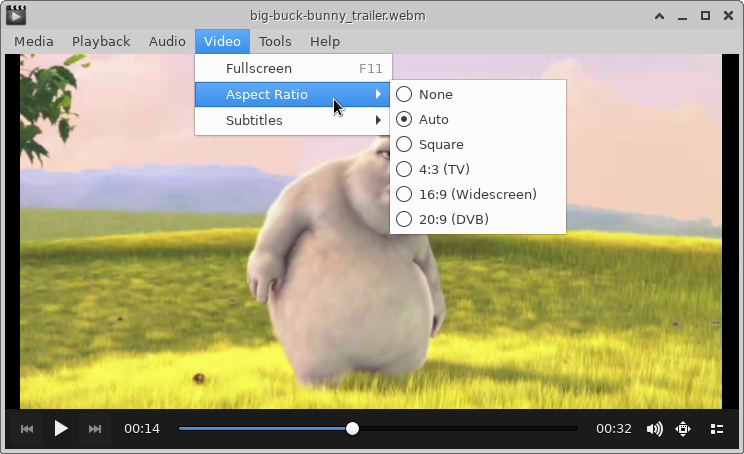Choose the Square aspect ratio

[x=478, y=144]
